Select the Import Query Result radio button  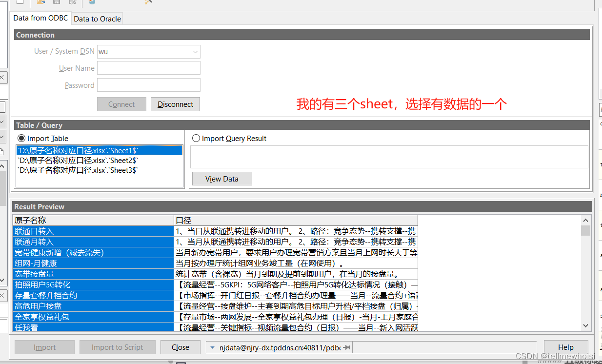click(196, 138)
